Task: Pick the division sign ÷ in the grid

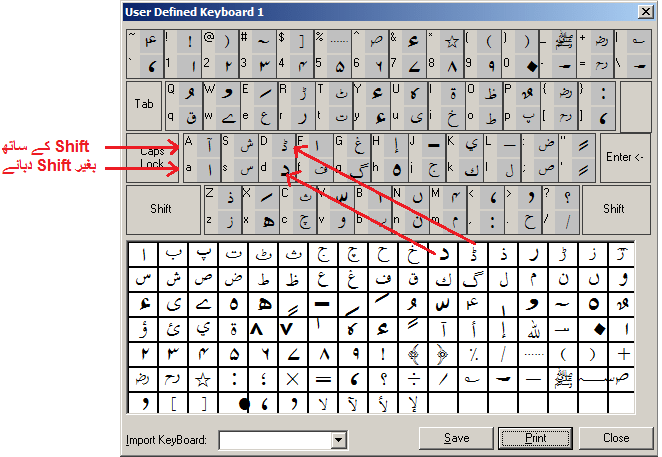Action: [x=413, y=379]
